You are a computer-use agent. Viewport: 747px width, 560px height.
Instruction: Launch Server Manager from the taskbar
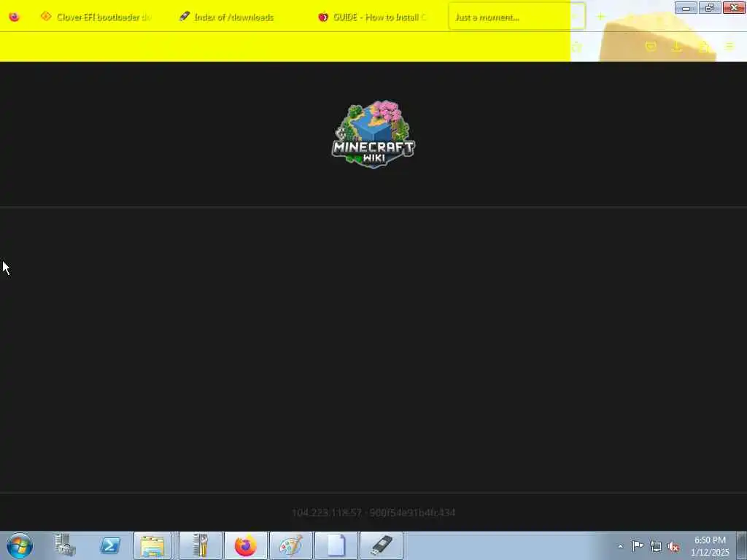coord(65,545)
